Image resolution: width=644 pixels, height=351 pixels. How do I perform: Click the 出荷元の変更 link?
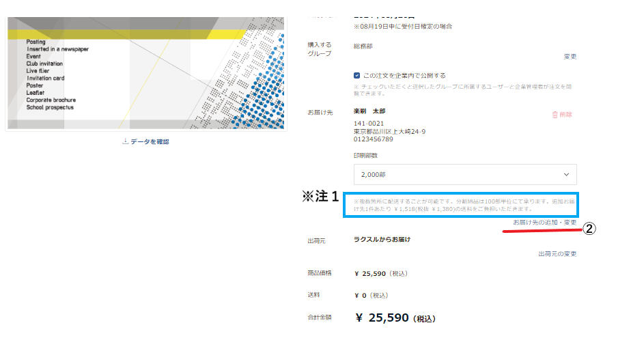[x=557, y=254]
